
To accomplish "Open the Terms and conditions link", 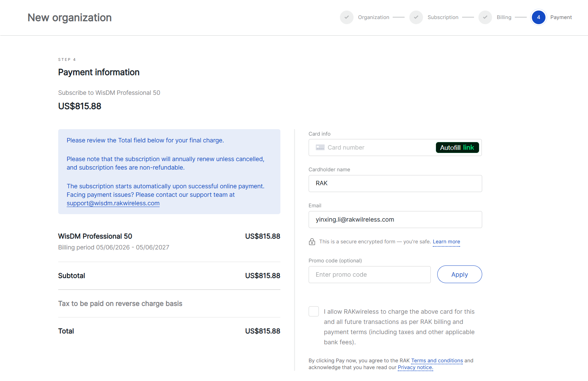I will pos(437,361).
